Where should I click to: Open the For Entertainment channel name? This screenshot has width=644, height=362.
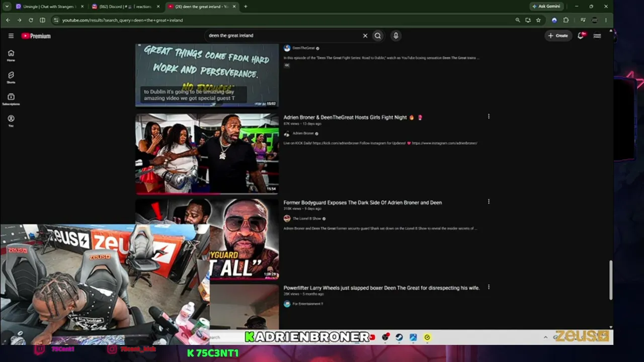tap(307, 304)
